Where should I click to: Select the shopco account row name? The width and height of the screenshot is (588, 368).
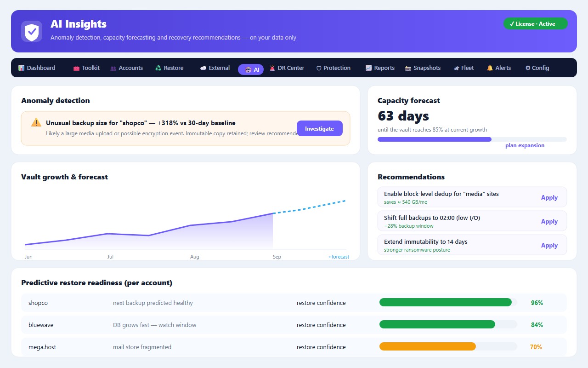click(x=38, y=303)
